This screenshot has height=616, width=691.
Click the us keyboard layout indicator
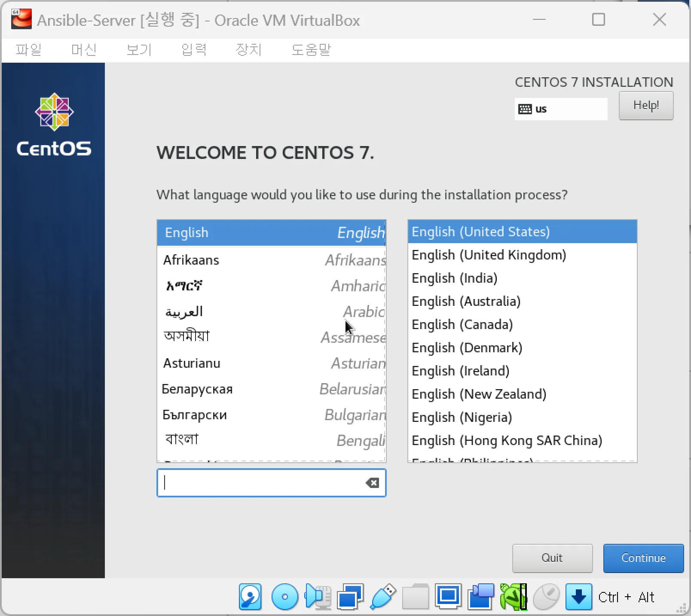pos(560,109)
